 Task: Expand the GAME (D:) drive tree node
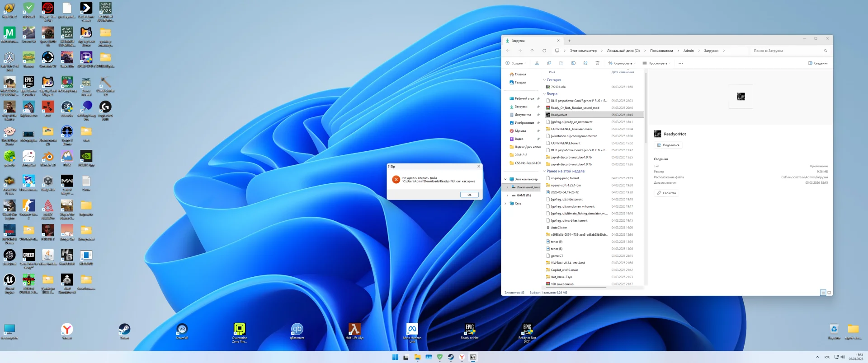coord(507,195)
